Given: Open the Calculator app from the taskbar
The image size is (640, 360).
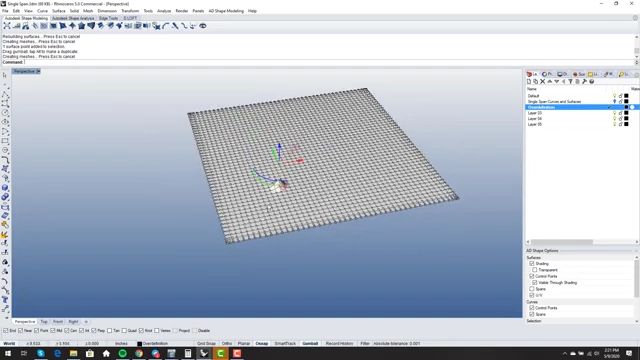Looking at the screenshot, I should pyautogui.click(x=188, y=353).
